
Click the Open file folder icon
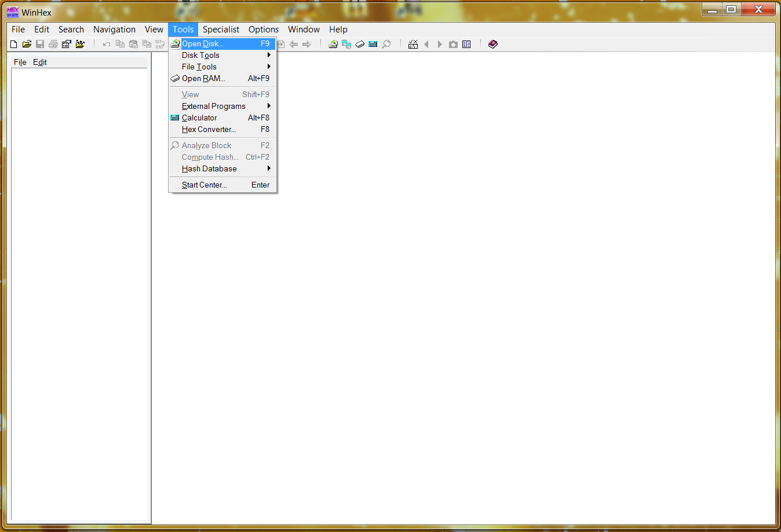(x=27, y=44)
